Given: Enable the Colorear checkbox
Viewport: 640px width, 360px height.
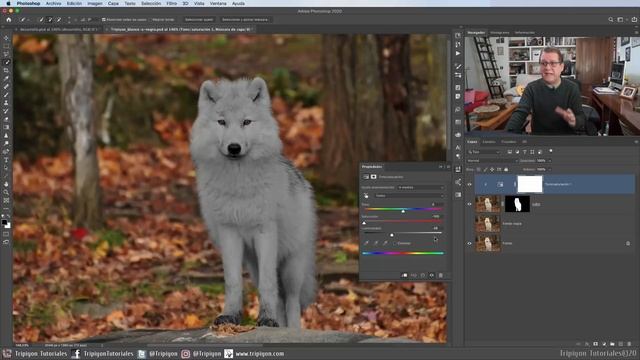Looking at the screenshot, I should pos(395,243).
